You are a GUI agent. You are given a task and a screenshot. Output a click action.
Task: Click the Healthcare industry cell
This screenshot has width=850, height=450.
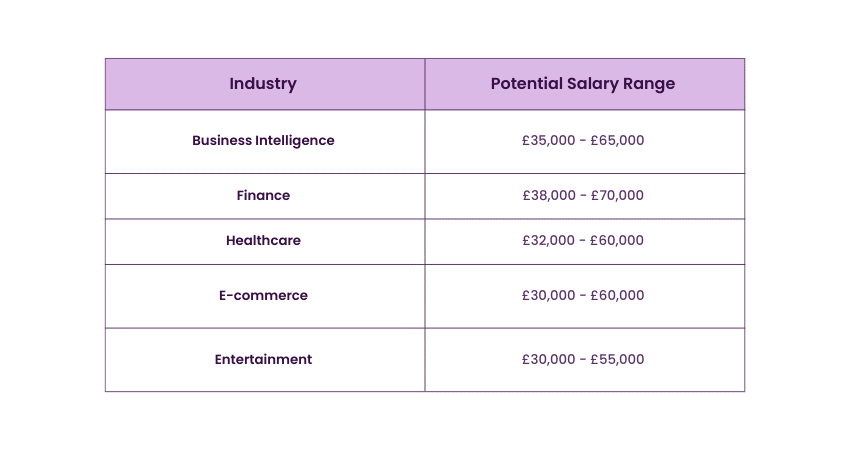click(263, 241)
